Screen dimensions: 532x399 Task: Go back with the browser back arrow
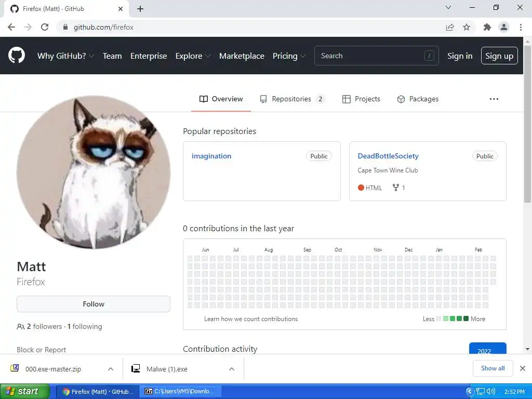(x=11, y=27)
